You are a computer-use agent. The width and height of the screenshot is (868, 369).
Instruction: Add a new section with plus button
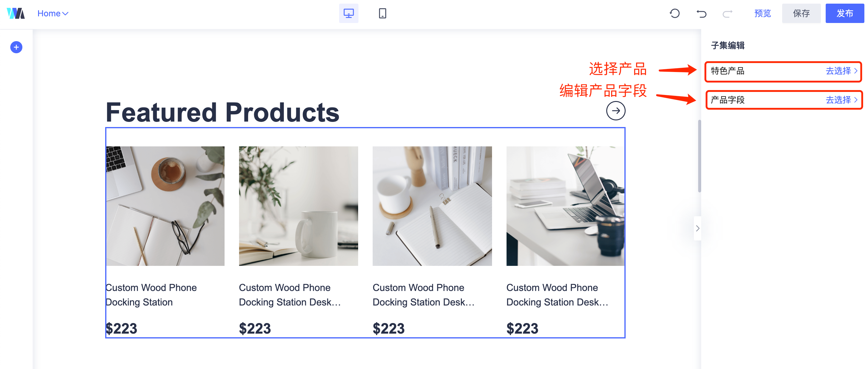click(x=16, y=47)
